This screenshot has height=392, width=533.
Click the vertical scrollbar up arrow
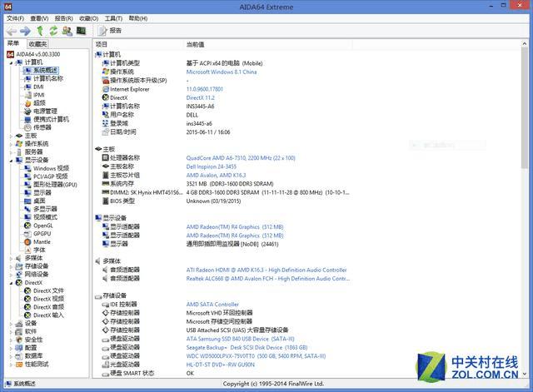click(524, 44)
